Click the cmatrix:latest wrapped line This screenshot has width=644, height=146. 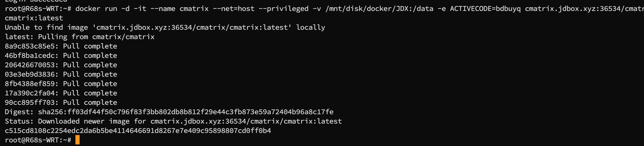34,18
